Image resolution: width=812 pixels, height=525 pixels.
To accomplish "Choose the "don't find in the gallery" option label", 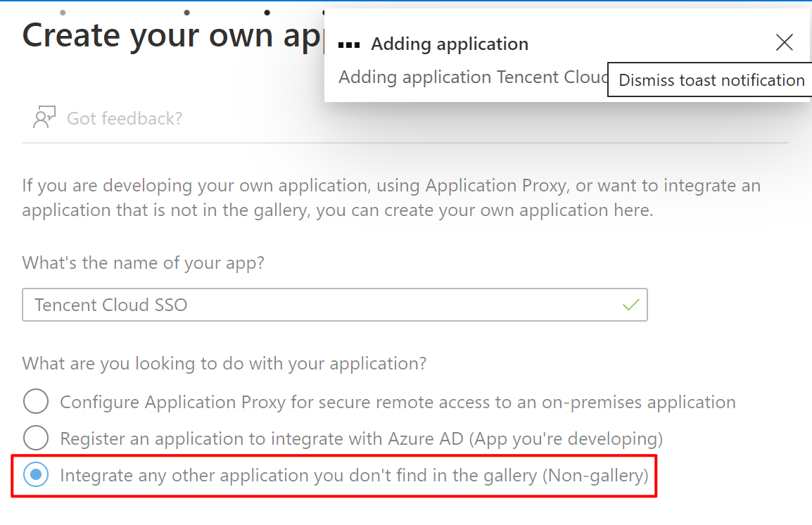I will coord(354,475).
